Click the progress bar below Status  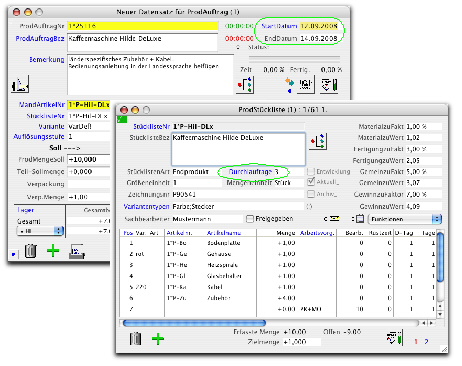coord(294,59)
